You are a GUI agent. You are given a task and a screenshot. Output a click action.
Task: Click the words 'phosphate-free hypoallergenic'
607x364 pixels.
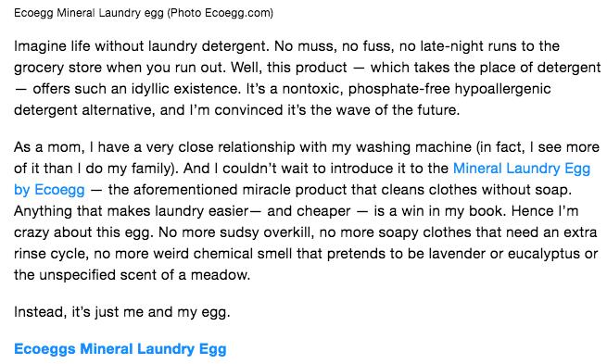point(449,89)
